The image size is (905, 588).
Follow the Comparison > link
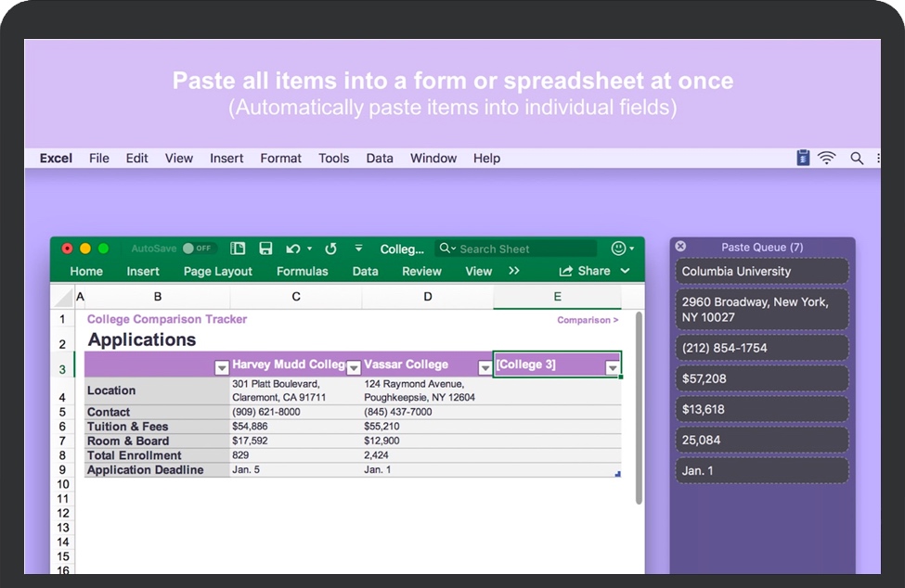588,320
